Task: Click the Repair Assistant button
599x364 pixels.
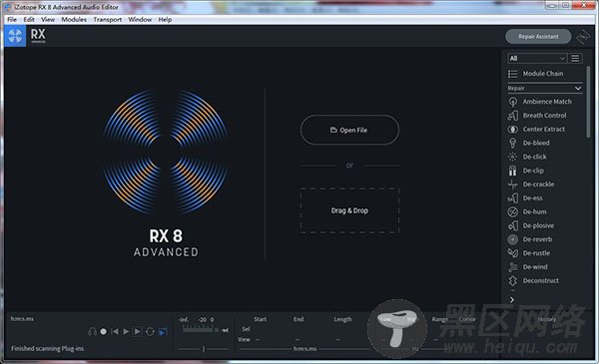Action: pos(538,37)
